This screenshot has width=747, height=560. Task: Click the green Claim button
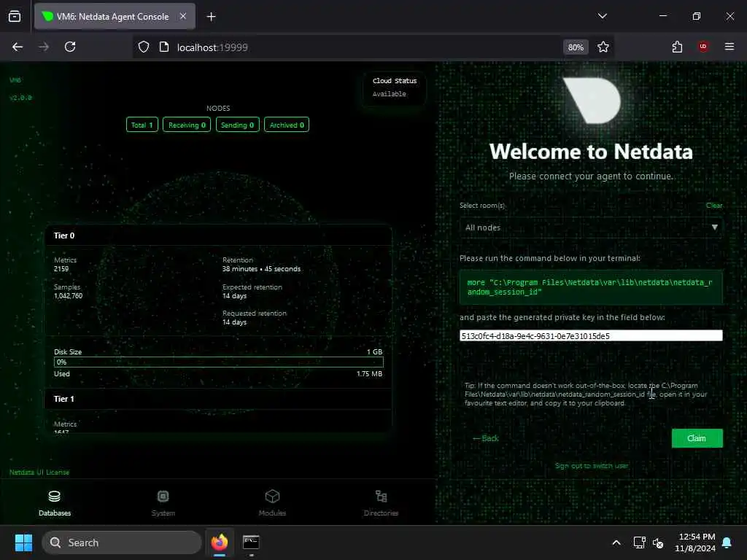click(697, 438)
